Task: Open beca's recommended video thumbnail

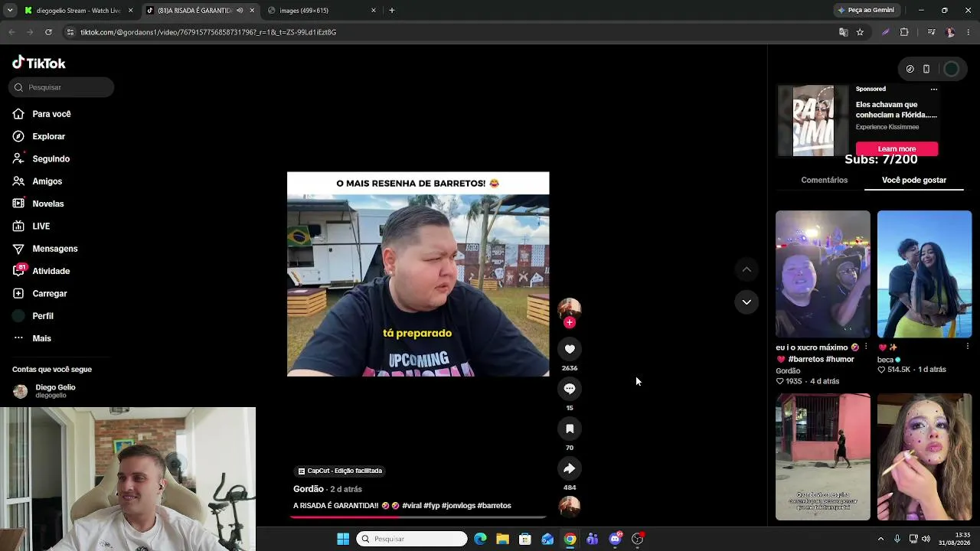Action: click(x=924, y=274)
